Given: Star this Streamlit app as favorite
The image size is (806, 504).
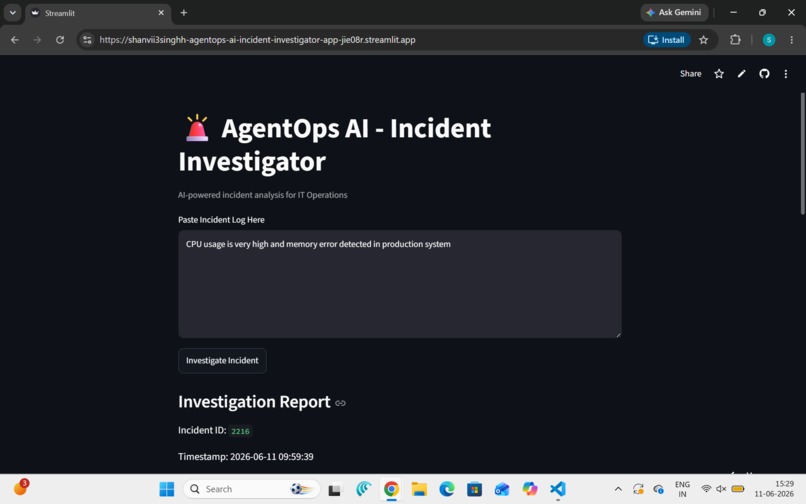Looking at the screenshot, I should [x=719, y=74].
